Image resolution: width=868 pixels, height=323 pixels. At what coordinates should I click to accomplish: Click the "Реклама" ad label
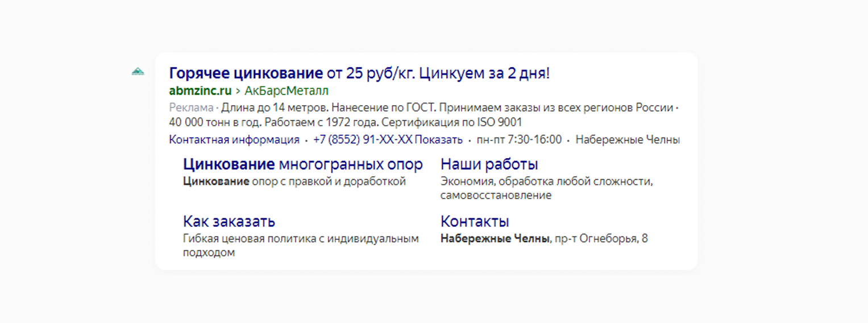pos(190,108)
